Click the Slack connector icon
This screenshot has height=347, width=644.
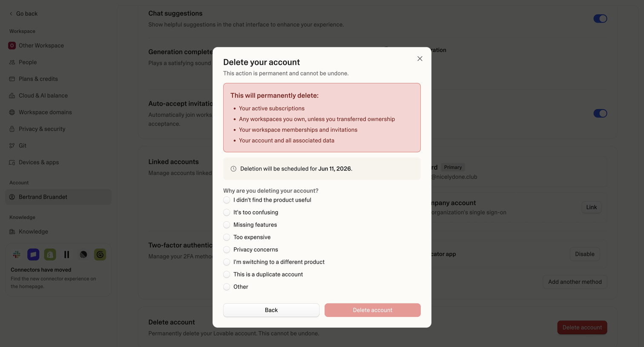click(17, 254)
